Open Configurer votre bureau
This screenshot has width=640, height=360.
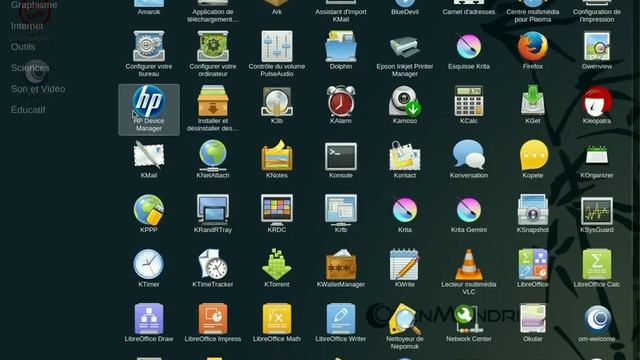[149, 54]
